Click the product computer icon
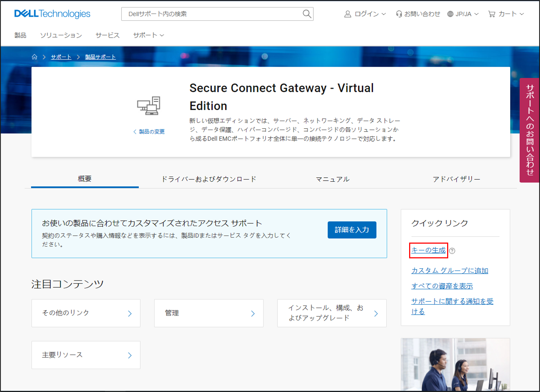This screenshot has width=540, height=392. point(149,106)
